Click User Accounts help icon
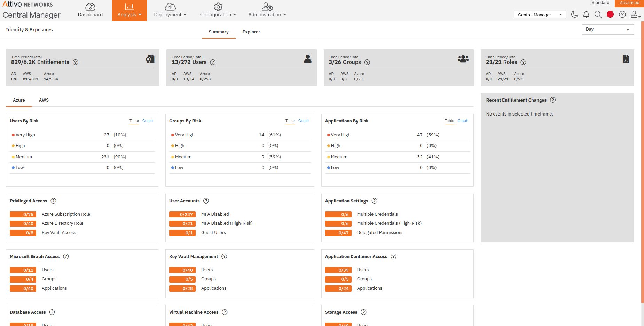The width and height of the screenshot is (644, 326). (206, 201)
